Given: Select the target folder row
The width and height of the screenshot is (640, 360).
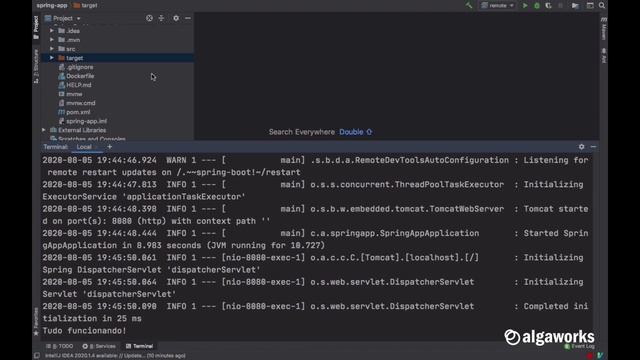Looking at the screenshot, I should [118, 58].
